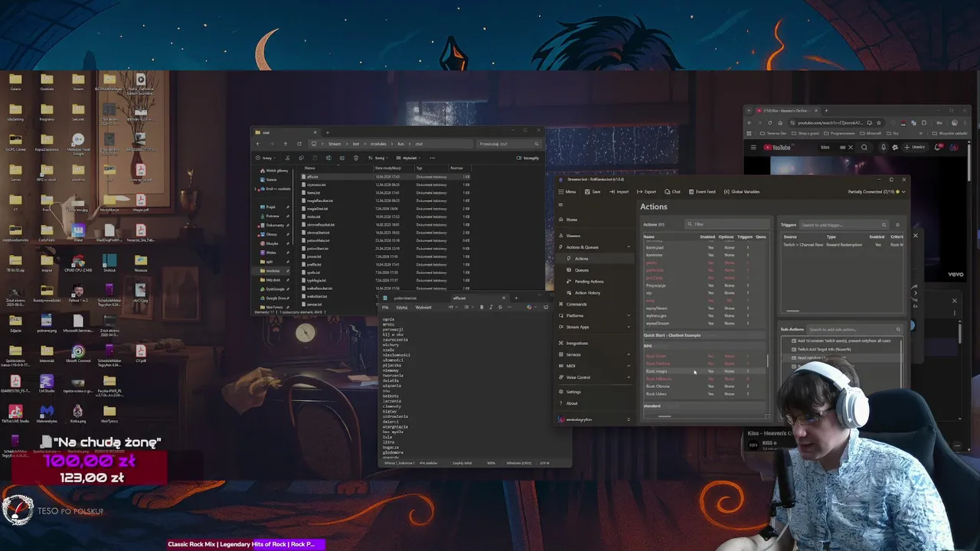Toggle Bold formatting in Notepad
Image resolution: width=980 pixels, height=551 pixels.
(482, 308)
